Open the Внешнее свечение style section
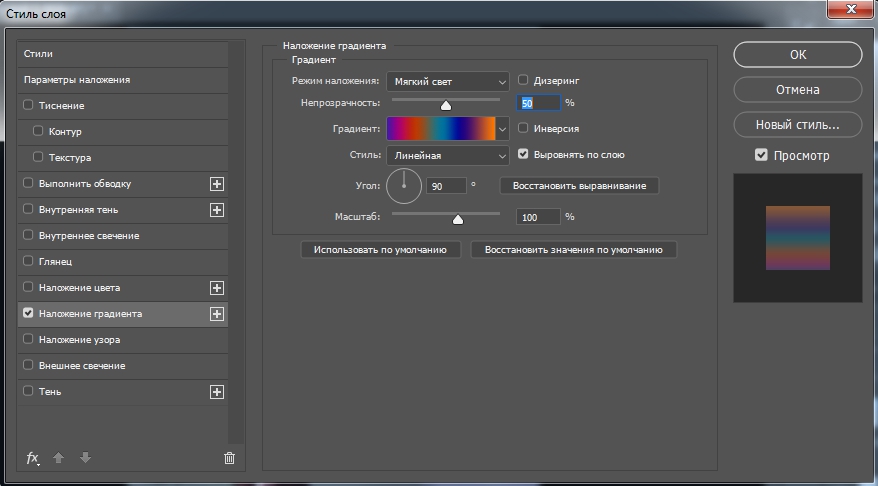The height and width of the screenshot is (486, 878). (x=82, y=366)
